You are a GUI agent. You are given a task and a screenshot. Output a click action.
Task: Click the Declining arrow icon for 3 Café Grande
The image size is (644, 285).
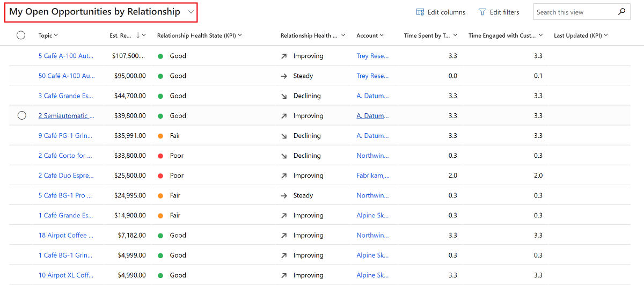(284, 96)
